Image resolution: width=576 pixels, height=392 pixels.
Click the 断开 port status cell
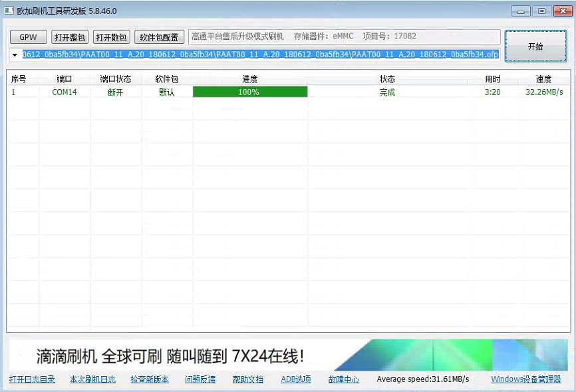point(115,92)
